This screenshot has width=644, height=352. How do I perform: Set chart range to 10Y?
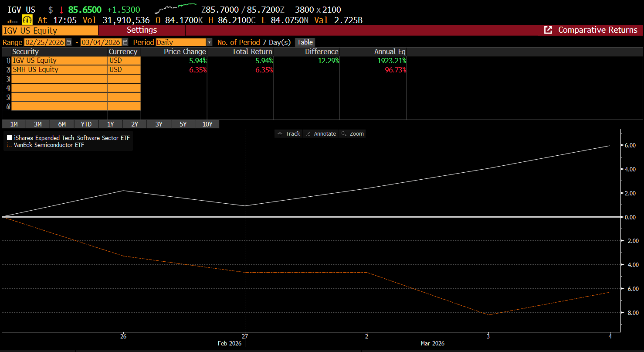click(207, 124)
